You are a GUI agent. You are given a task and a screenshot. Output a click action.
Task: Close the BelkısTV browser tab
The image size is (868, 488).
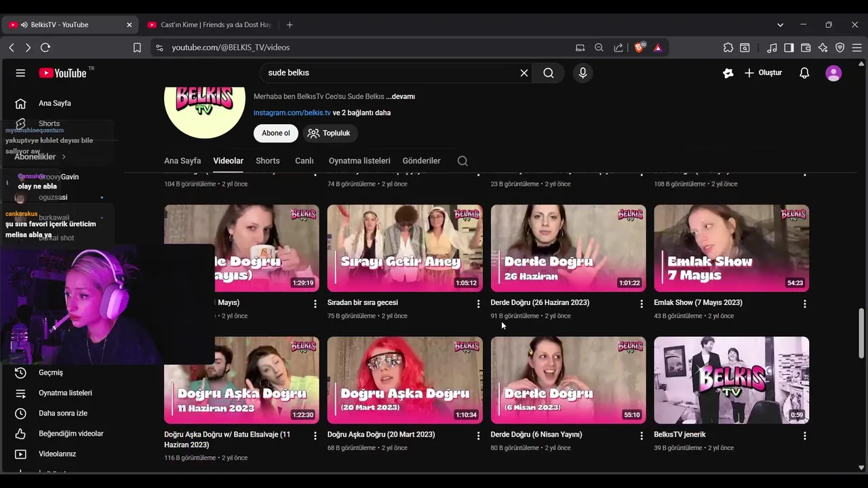pos(129,25)
